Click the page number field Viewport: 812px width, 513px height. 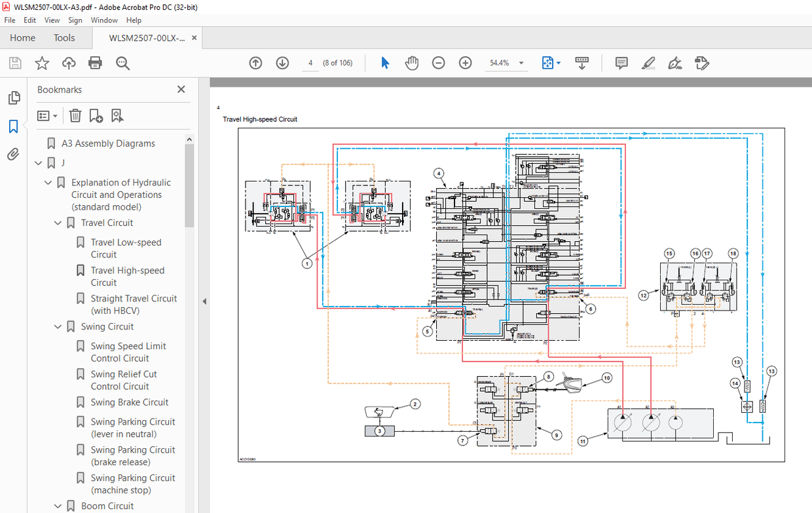310,62
